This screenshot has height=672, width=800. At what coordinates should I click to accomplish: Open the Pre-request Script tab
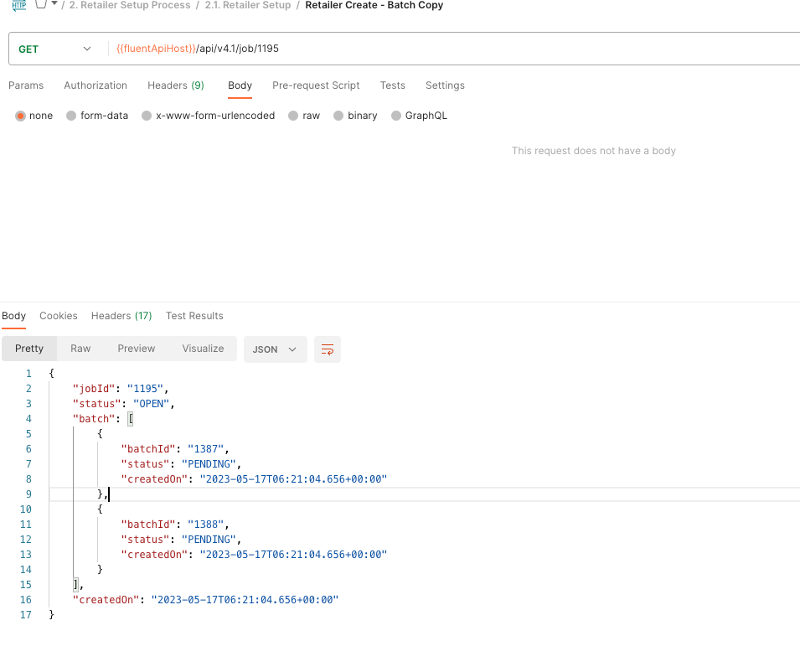pyautogui.click(x=316, y=85)
